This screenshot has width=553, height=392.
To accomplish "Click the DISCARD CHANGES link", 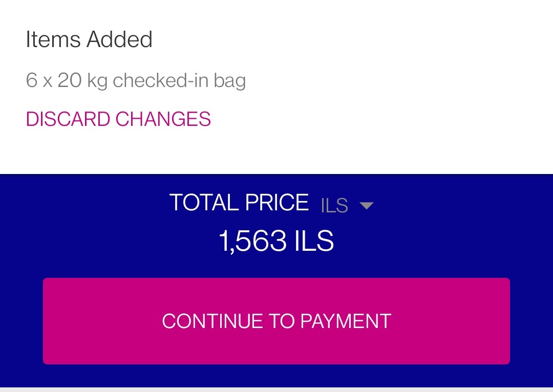I will tap(118, 119).
